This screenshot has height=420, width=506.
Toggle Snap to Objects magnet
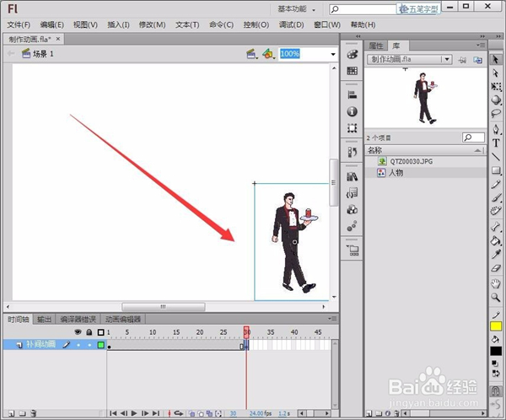(x=496, y=391)
